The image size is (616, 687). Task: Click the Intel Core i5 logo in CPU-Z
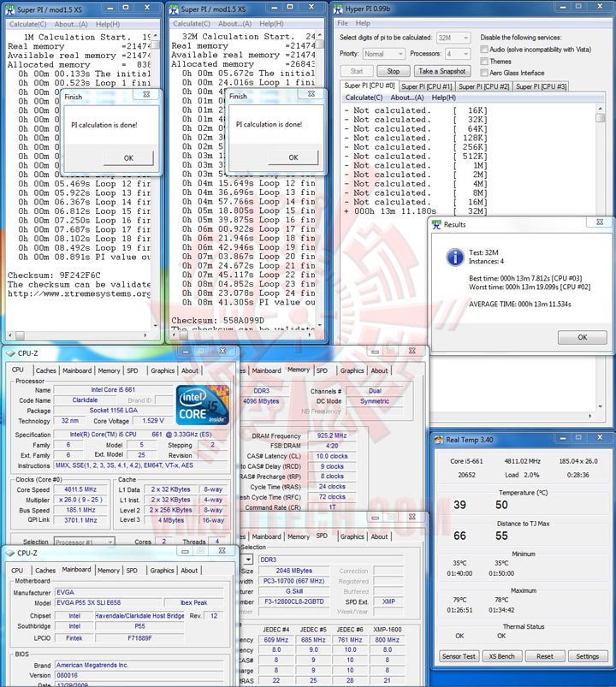point(203,406)
